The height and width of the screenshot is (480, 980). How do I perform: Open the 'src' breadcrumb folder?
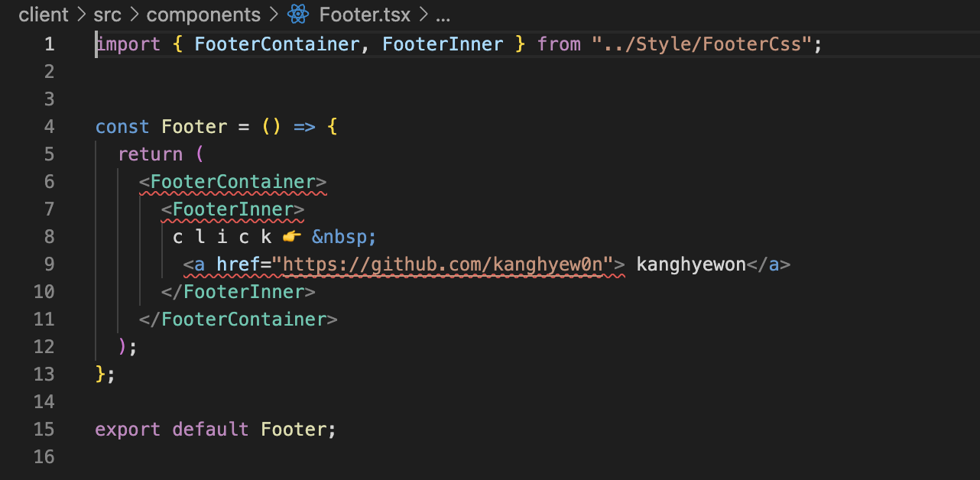(x=107, y=15)
